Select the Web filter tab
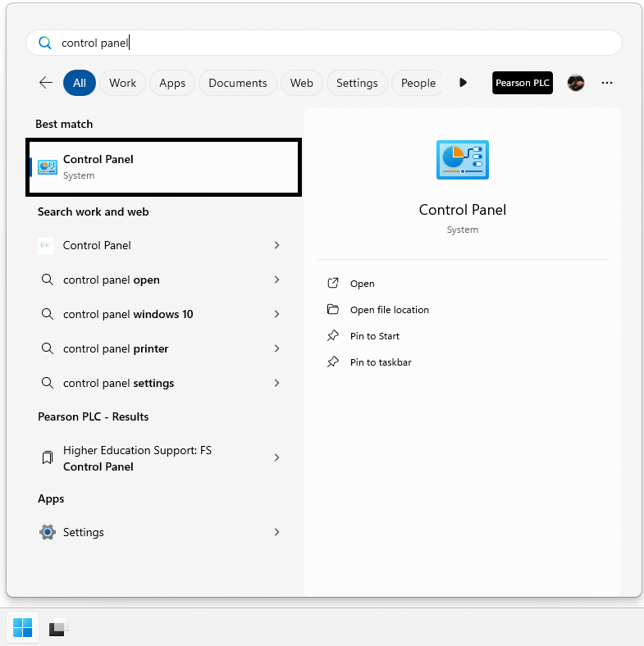644x646 pixels. point(301,83)
